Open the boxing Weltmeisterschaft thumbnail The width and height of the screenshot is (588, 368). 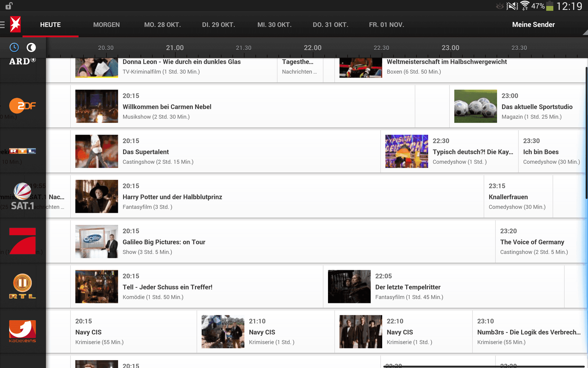[x=361, y=68]
